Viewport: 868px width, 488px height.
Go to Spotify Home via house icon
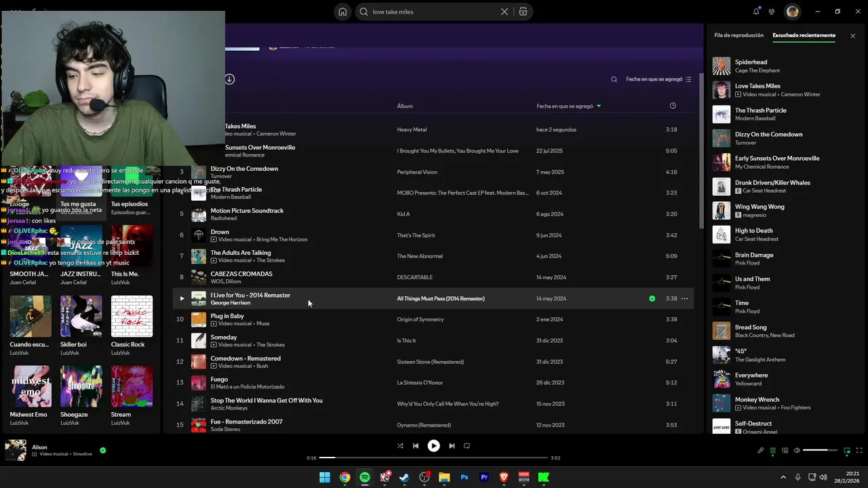342,12
